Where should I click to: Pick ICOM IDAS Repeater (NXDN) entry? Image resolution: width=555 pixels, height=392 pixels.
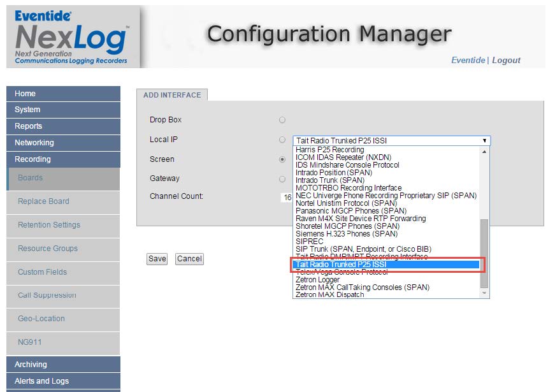tap(343, 157)
